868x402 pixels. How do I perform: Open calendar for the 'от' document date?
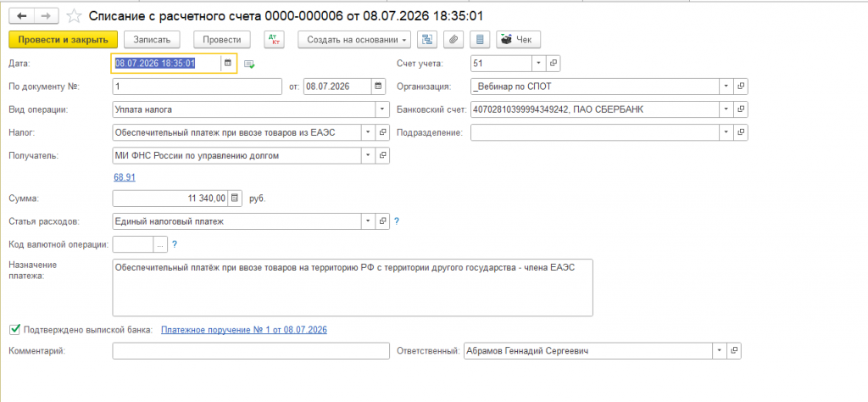pos(378,87)
